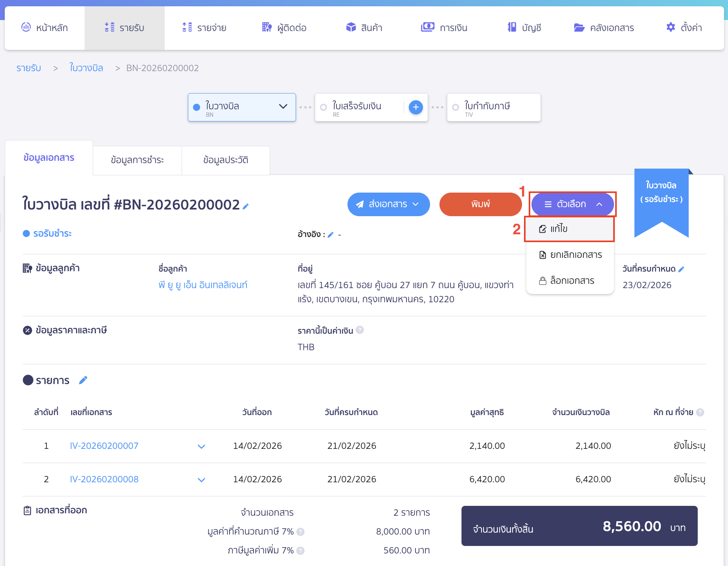Click help icon beside หัก ณ ที่จ่าย

tap(700, 412)
